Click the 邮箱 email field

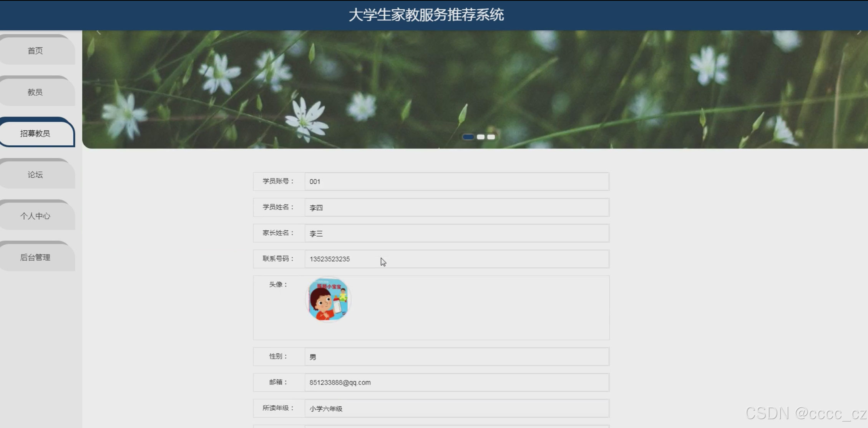[456, 383]
